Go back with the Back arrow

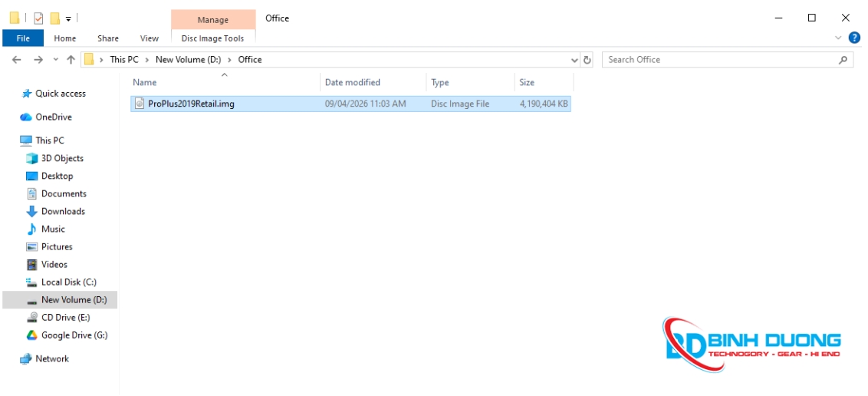(x=17, y=60)
